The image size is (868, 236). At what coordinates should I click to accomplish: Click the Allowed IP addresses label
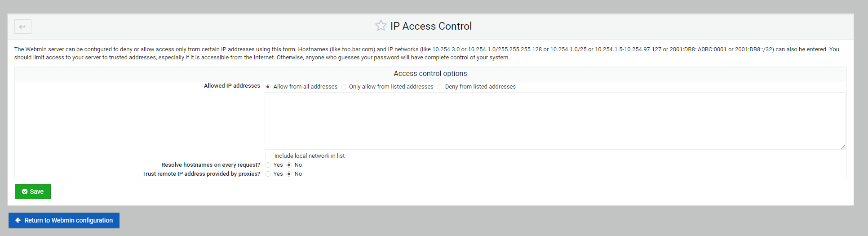click(x=232, y=86)
